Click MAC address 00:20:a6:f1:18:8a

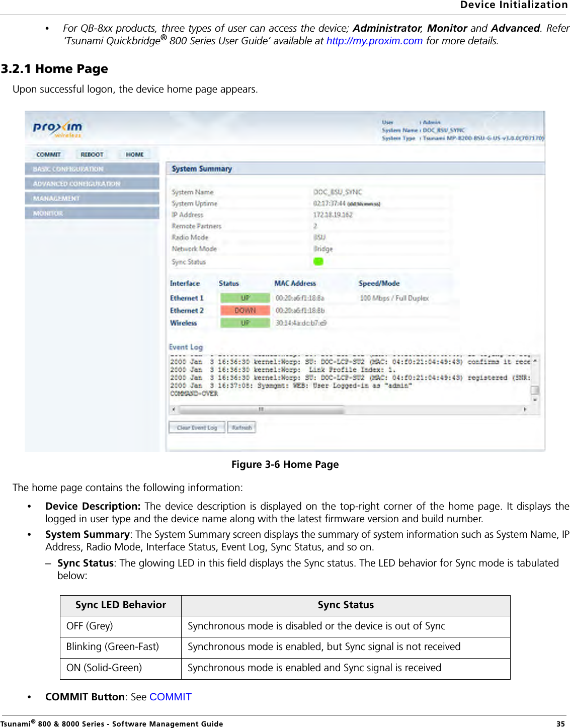[300, 298]
